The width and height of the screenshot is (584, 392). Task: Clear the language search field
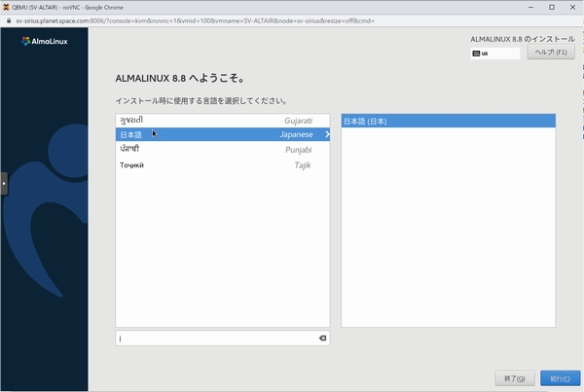coord(322,339)
